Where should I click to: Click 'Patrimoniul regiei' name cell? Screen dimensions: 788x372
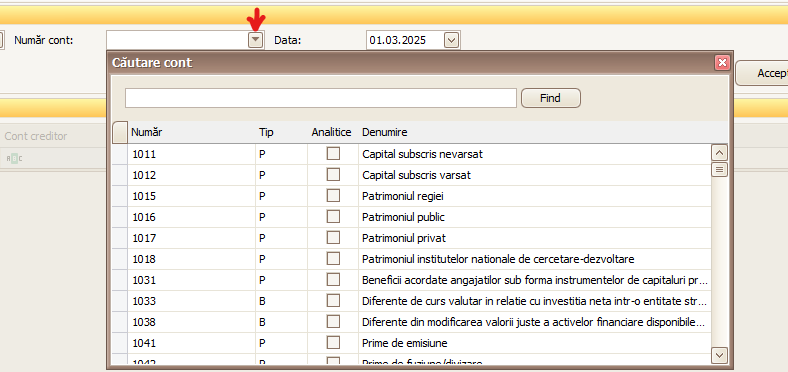pos(535,197)
